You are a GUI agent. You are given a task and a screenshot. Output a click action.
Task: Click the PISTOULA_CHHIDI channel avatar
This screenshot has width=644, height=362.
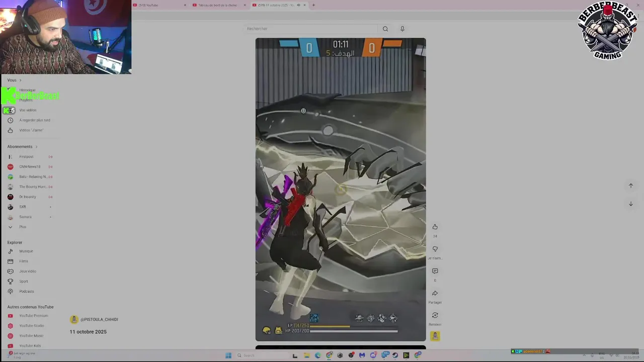[74, 319]
